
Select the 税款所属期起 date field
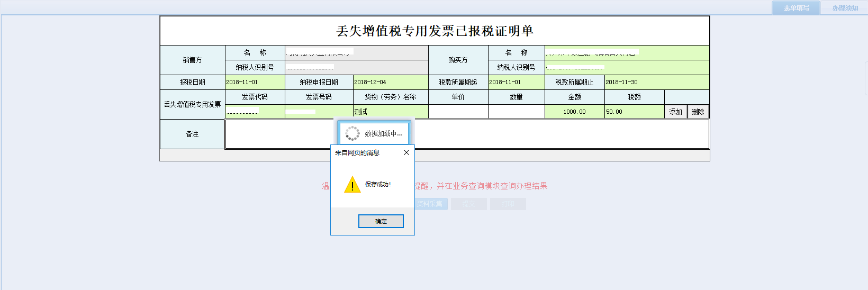pyautogui.click(x=516, y=83)
